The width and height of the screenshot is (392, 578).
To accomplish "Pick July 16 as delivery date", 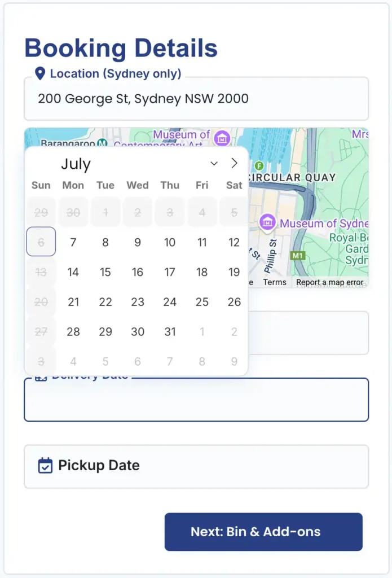I will point(138,272).
